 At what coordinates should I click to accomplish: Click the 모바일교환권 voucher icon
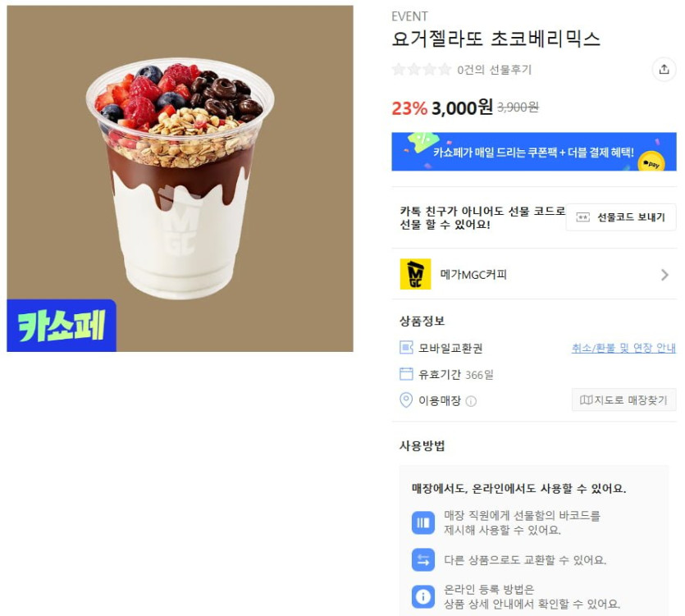click(x=406, y=348)
